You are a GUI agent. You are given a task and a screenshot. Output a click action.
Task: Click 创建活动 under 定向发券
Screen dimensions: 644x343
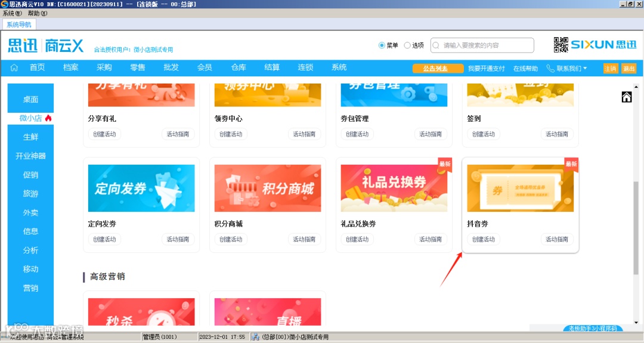104,239
